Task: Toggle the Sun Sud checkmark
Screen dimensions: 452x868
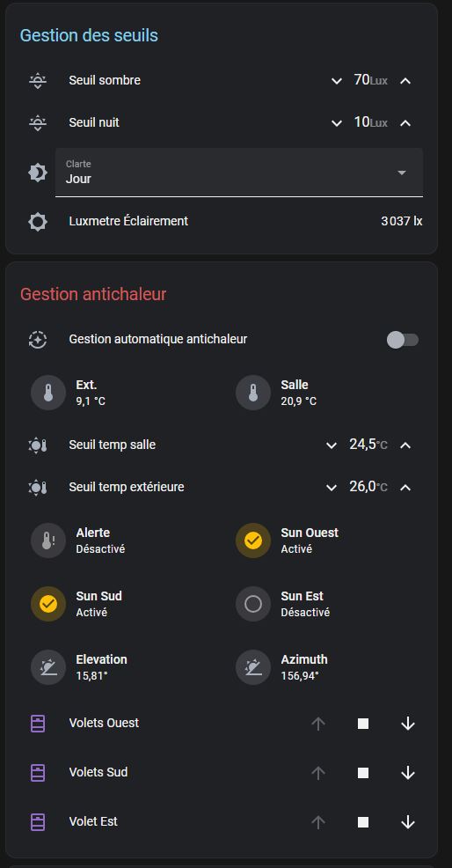Action: pyautogui.click(x=48, y=604)
